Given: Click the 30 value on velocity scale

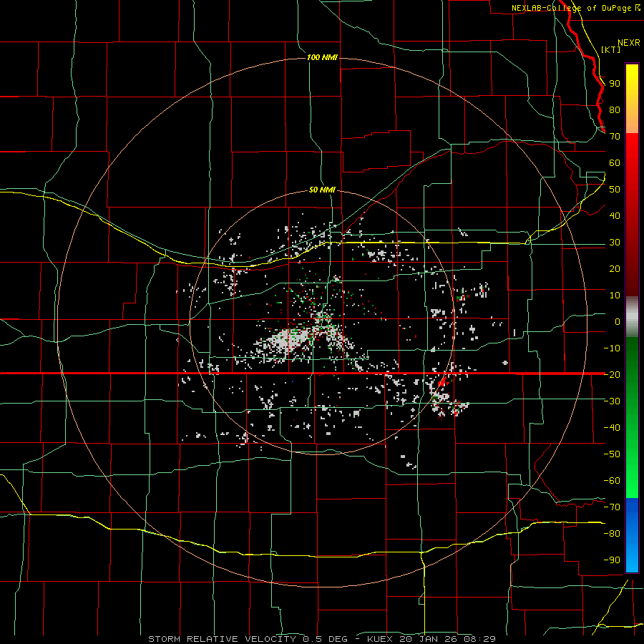Looking at the screenshot, I should point(615,243).
